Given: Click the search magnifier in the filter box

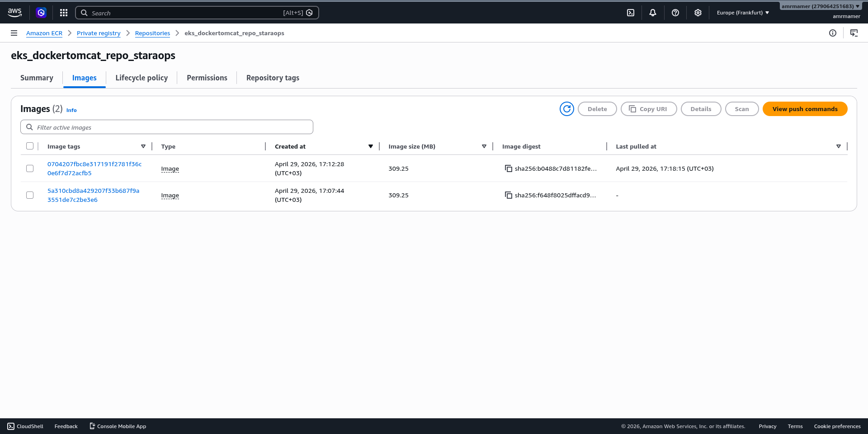Looking at the screenshot, I should 29,127.
